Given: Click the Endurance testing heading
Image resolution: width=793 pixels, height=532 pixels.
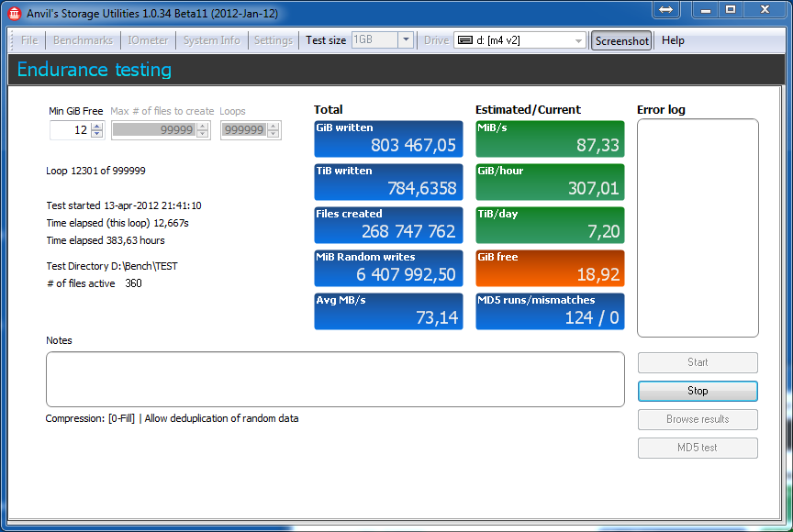Looking at the screenshot, I should point(94,70).
